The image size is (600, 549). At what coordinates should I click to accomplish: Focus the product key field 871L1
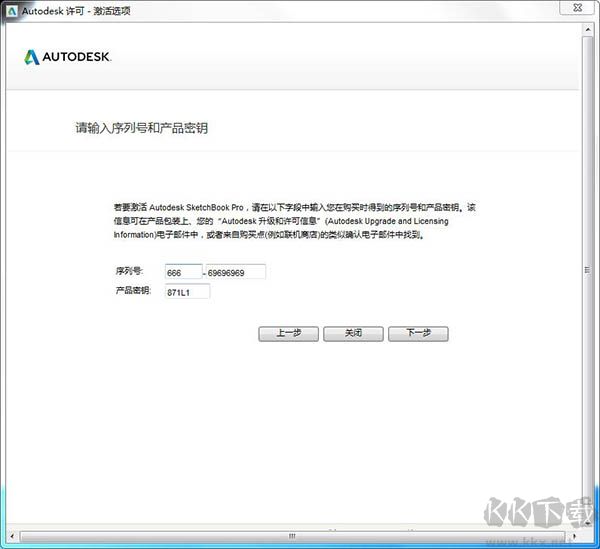188,292
